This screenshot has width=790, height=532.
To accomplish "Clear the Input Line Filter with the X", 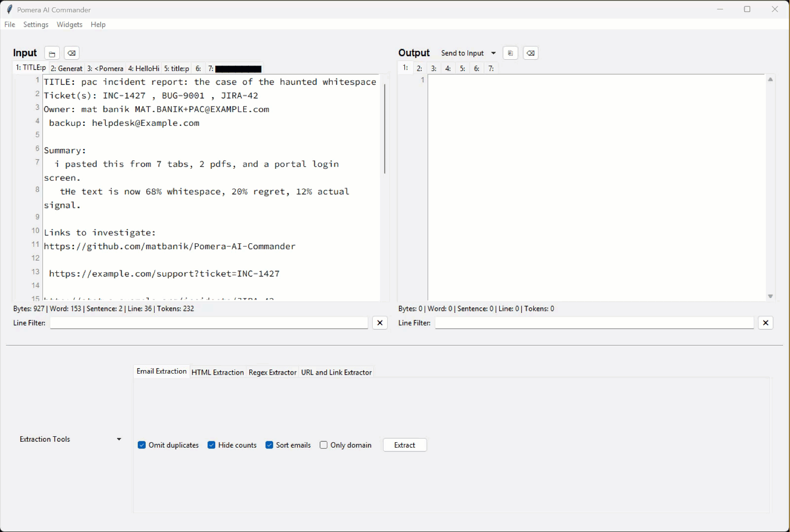I will (380, 323).
